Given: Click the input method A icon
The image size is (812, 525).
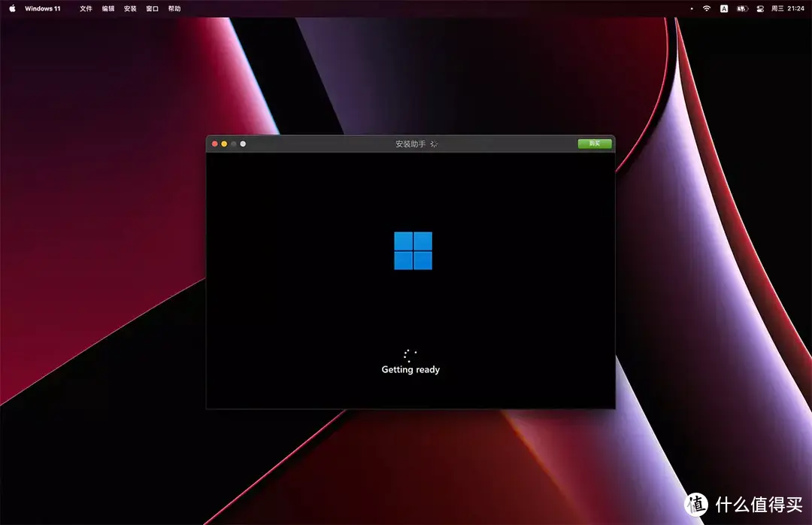Looking at the screenshot, I should pyautogui.click(x=724, y=9).
